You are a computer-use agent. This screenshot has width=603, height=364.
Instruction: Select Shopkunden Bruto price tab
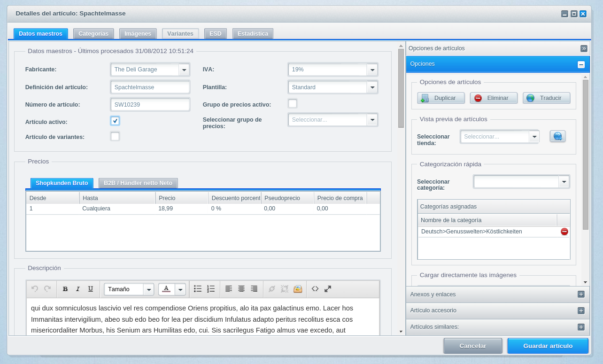point(62,183)
